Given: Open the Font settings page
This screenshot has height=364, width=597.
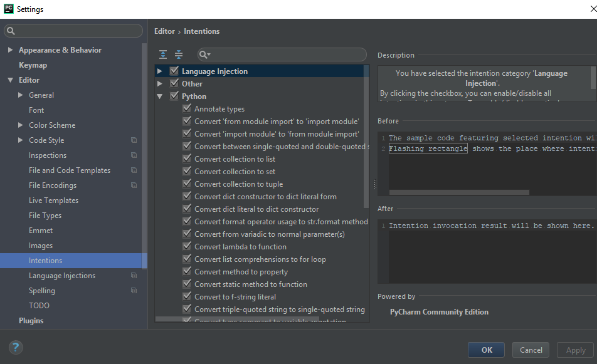Looking at the screenshot, I should coord(36,110).
